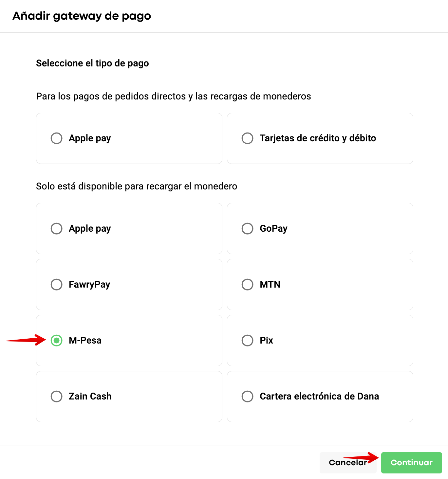The image size is (448, 479).
Task: Click the MTN option label
Action: pyautogui.click(x=270, y=284)
